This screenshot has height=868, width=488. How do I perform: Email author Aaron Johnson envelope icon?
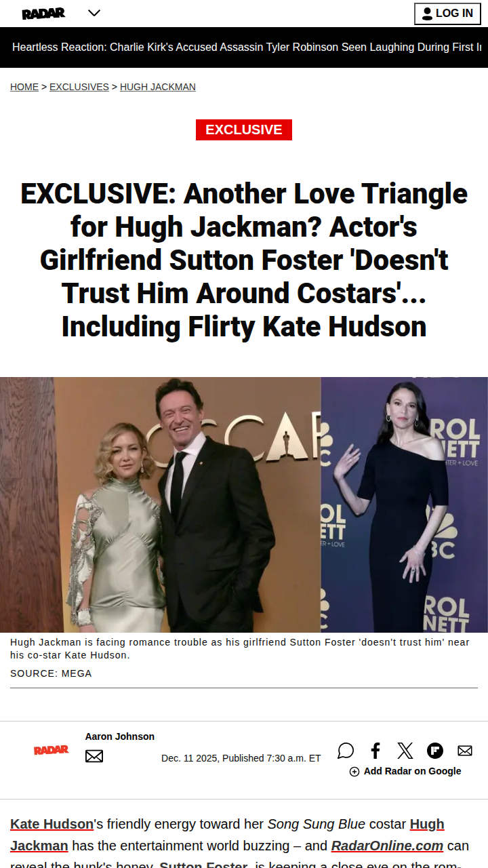[x=94, y=756]
